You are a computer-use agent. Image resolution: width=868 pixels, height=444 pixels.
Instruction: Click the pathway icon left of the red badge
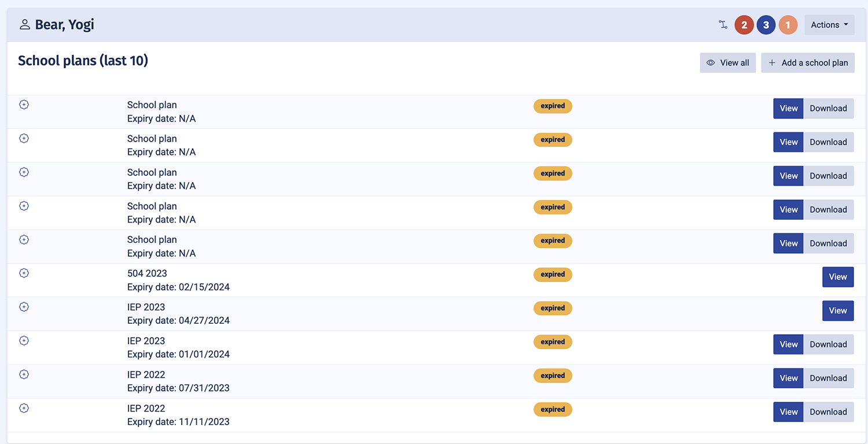click(x=723, y=25)
